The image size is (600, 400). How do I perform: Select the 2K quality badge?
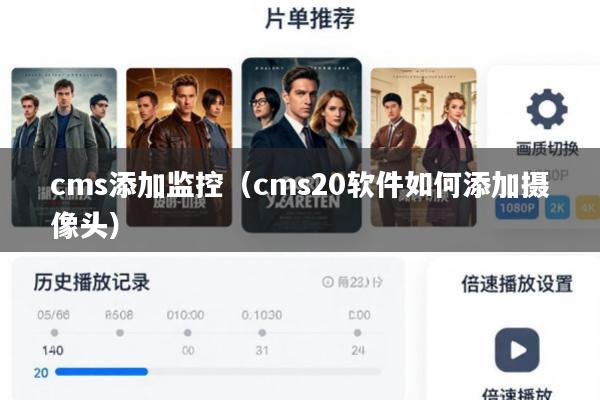pyautogui.click(x=557, y=208)
